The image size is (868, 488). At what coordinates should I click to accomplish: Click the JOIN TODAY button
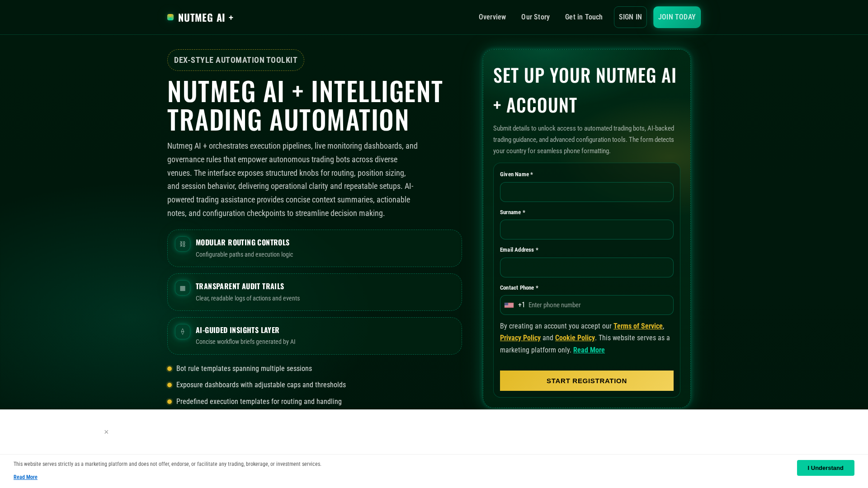(677, 17)
